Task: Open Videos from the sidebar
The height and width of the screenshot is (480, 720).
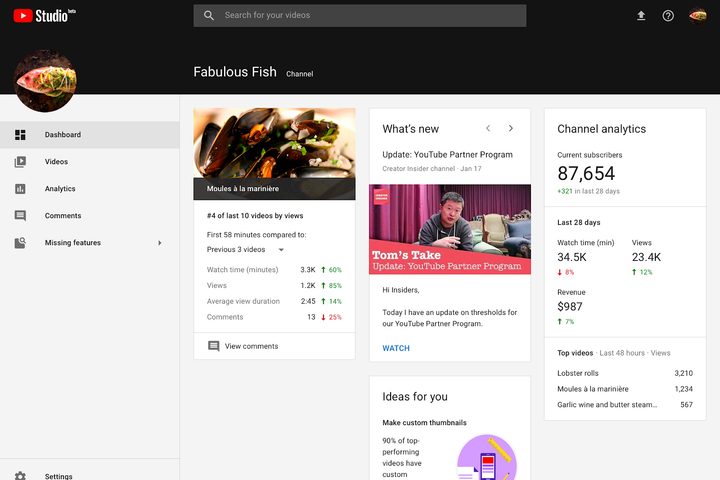Action: (90, 162)
